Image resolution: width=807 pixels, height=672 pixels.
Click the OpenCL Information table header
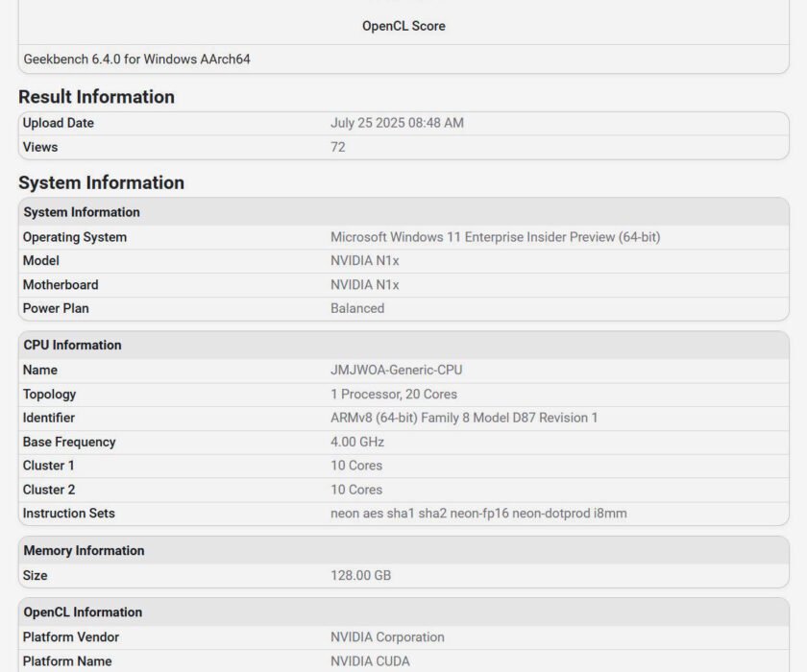[403, 612]
